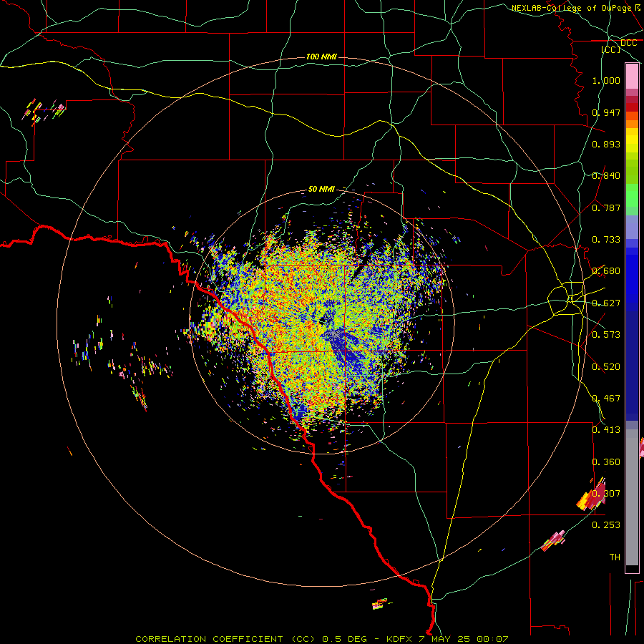Pick the pink swatch beside 1.000
644x644 pixels.
coord(632,77)
